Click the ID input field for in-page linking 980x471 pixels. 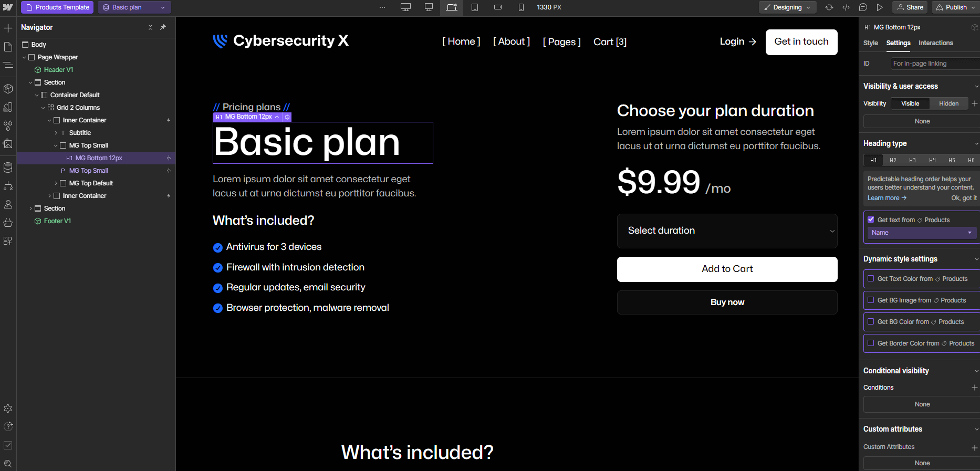pyautogui.click(x=934, y=63)
